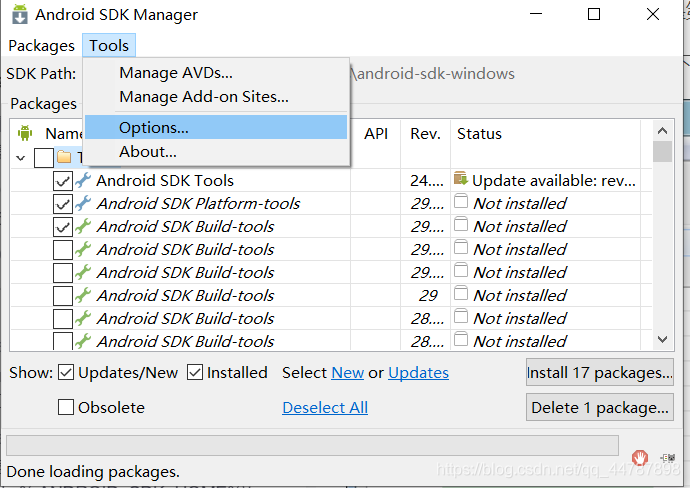Click the package list scroll up arrow
The image size is (690, 488).
[x=662, y=130]
